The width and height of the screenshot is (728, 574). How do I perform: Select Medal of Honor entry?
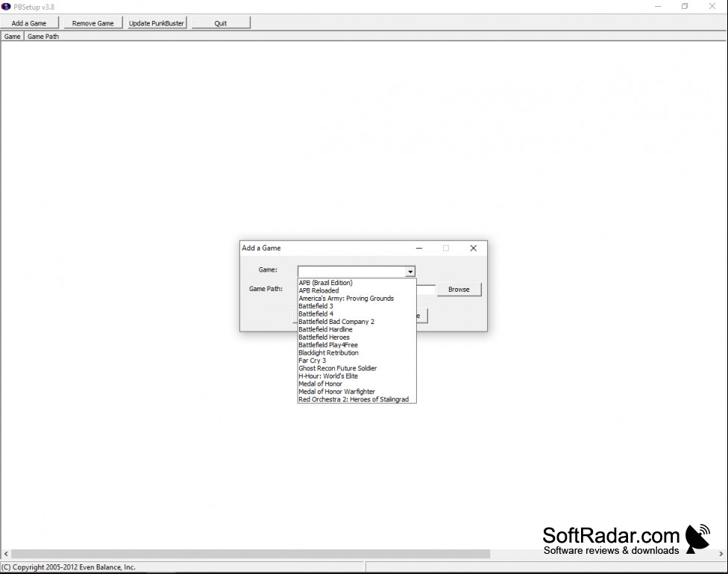(357, 384)
